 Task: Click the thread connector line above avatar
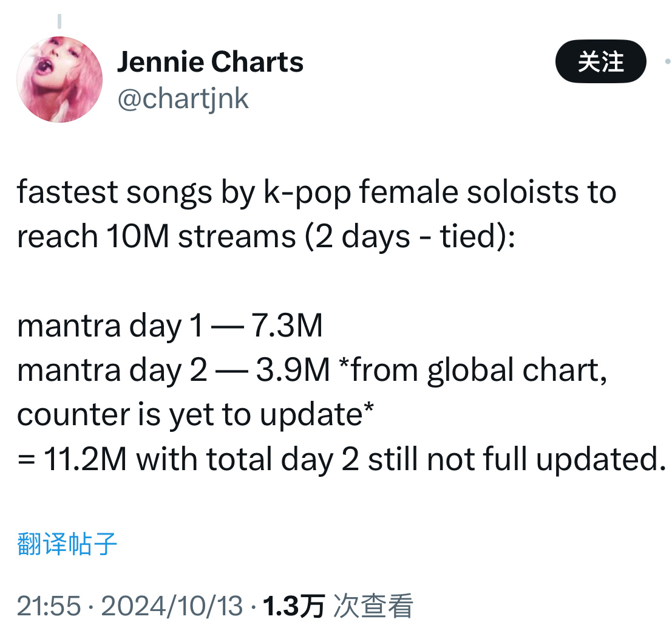(59, 21)
